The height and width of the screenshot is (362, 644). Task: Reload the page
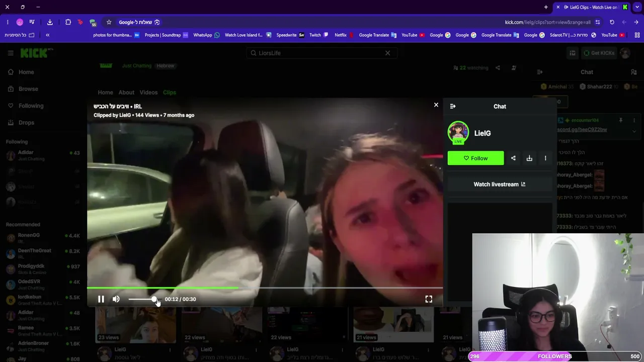tap(612, 22)
